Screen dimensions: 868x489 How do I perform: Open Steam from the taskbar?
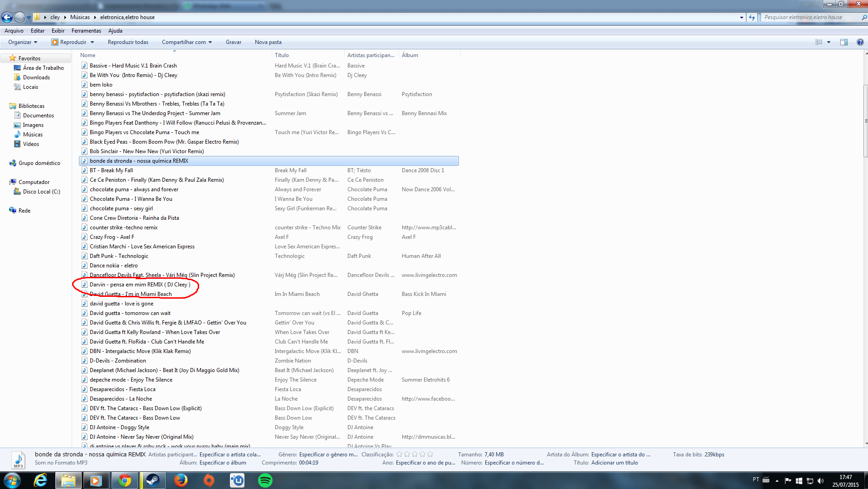(x=152, y=480)
